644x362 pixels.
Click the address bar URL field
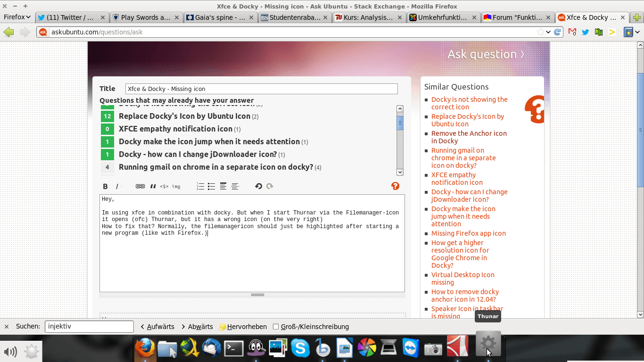pos(292,32)
